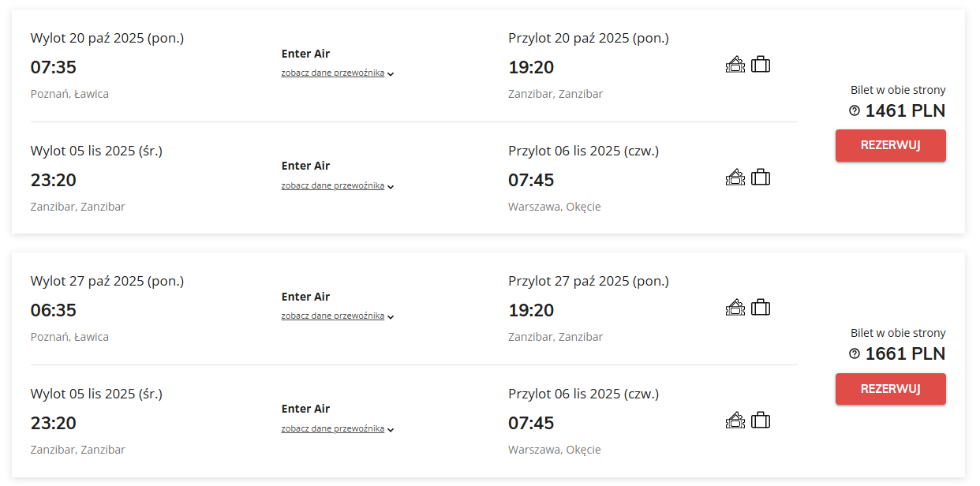Click ticket icon for 27 paź Poznań departure
980x486 pixels.
tap(735, 308)
